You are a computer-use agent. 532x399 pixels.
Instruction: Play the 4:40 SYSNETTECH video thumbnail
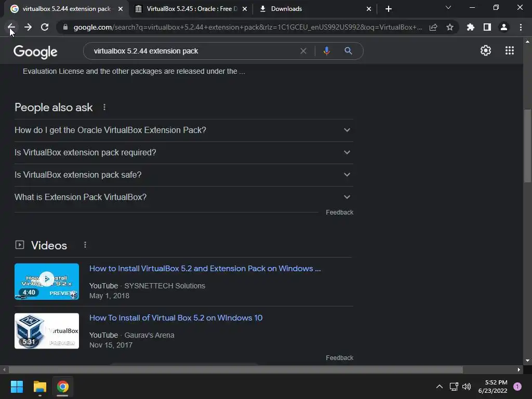pyautogui.click(x=47, y=282)
